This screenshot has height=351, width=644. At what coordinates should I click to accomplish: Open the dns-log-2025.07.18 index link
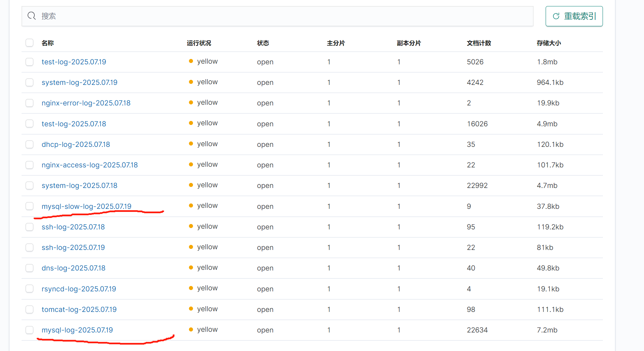[73, 268]
